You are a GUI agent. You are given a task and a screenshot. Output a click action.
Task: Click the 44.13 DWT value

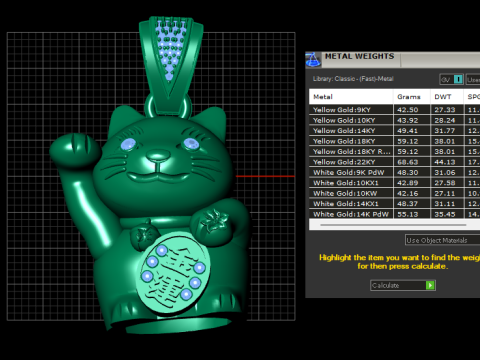(444, 162)
